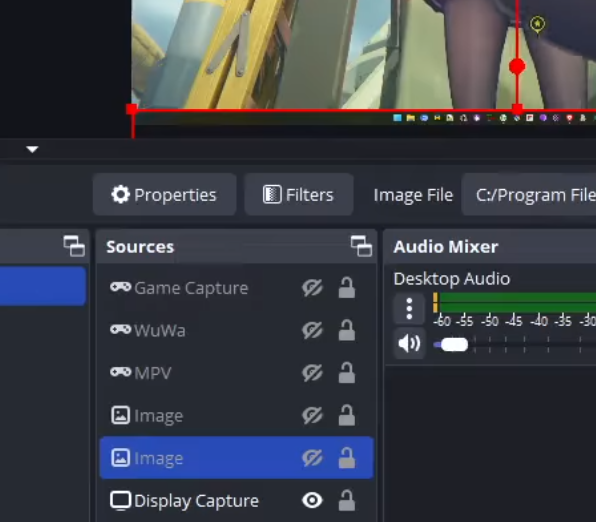Expand the dropdown arrow below preview

click(32, 149)
